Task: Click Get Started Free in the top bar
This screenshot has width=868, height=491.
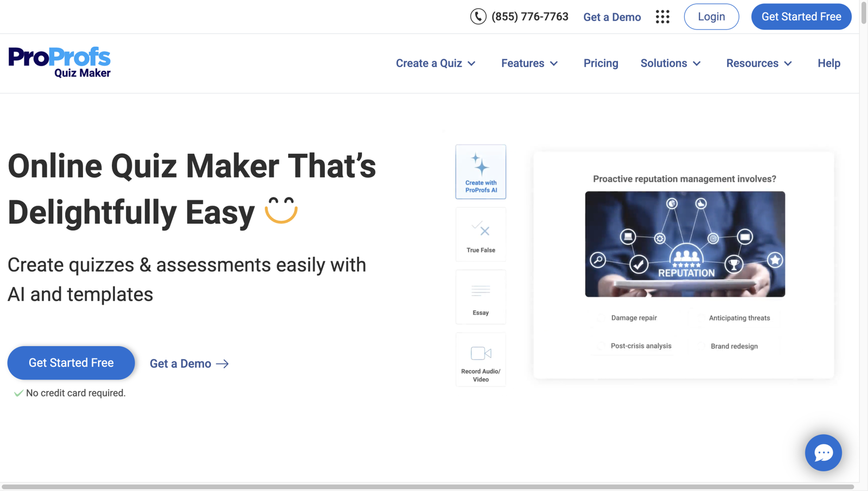Action: [801, 17]
